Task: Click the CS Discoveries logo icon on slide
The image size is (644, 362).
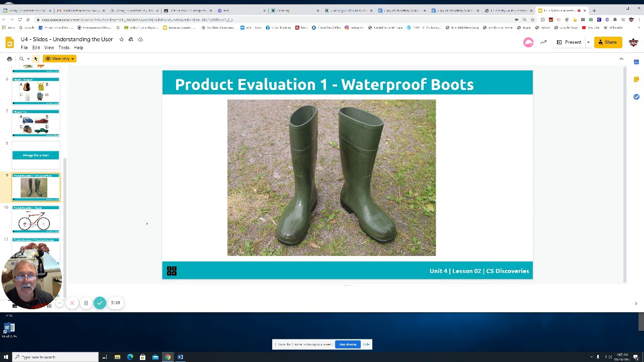Action: (x=172, y=271)
